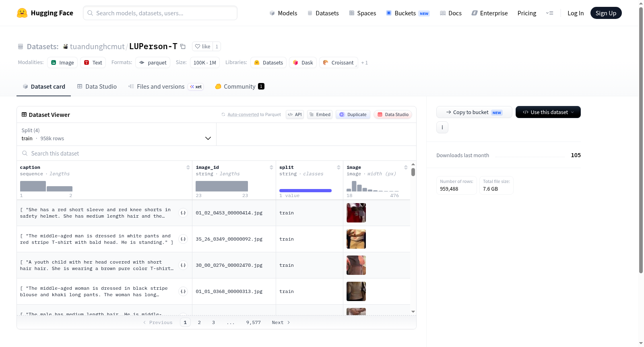Click the Duplicate button
Viewport: 644px width, 347px height.
353,114
